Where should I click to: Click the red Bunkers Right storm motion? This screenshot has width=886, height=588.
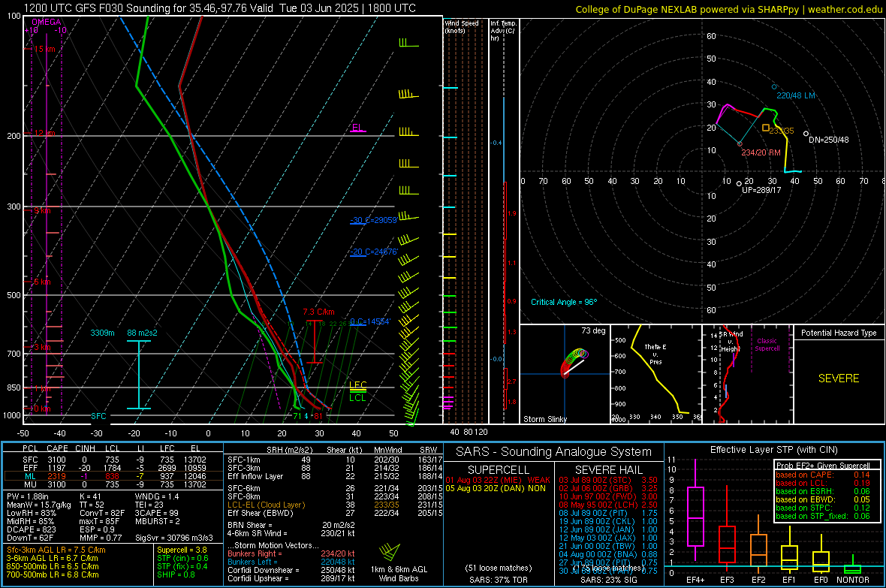[291, 553]
